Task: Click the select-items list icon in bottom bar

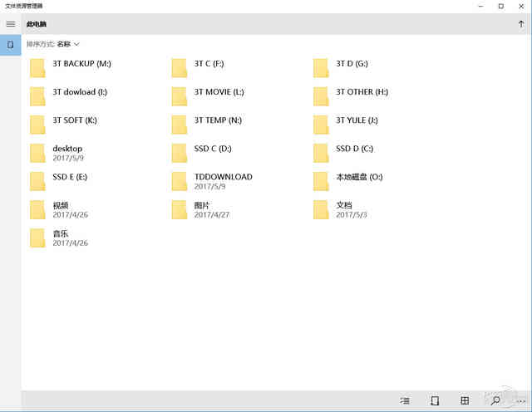Action: pos(405,401)
